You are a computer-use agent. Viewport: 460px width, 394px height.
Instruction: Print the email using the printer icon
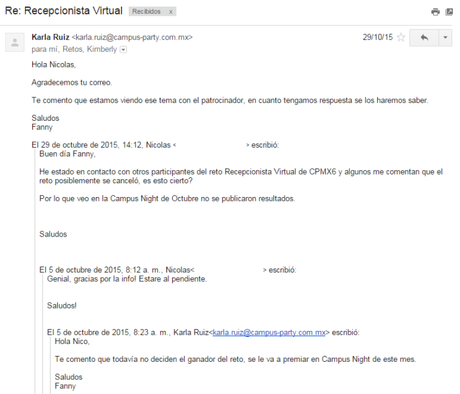435,12
